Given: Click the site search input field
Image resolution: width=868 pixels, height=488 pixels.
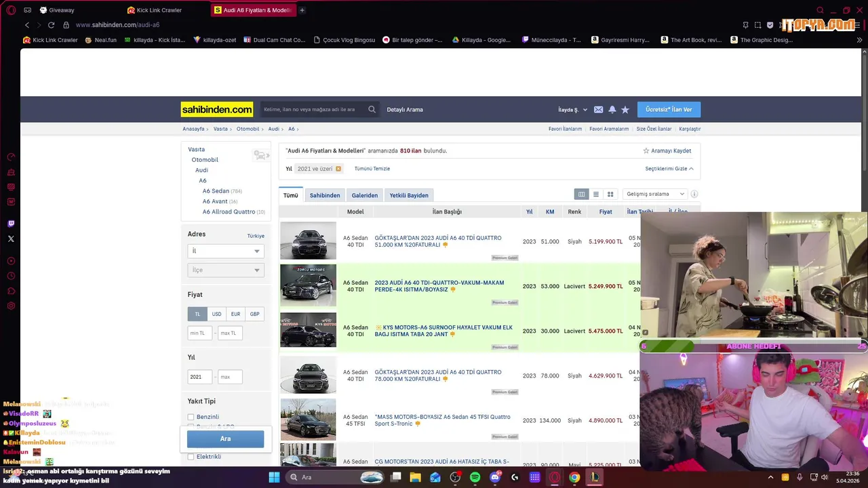Looking at the screenshot, I should [x=313, y=109].
